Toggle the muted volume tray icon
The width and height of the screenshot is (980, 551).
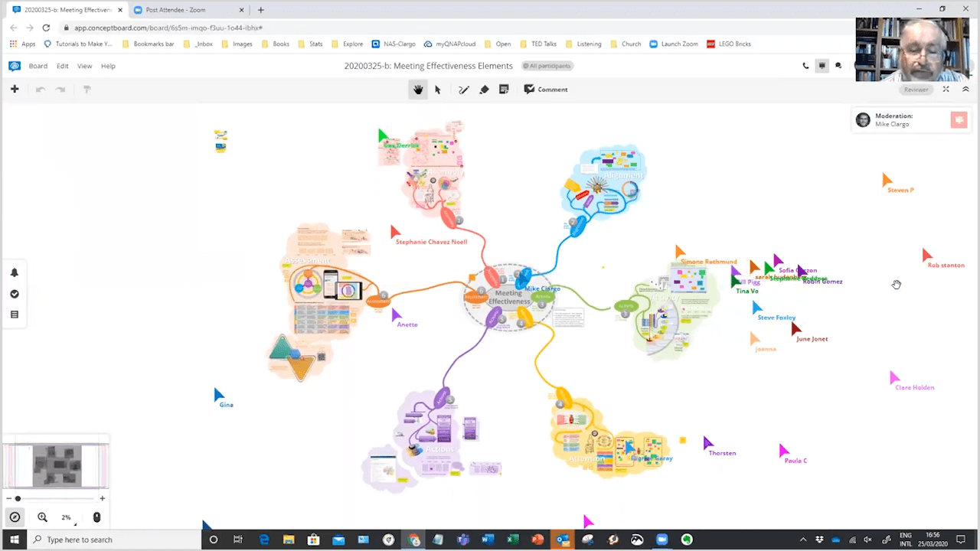(868, 540)
